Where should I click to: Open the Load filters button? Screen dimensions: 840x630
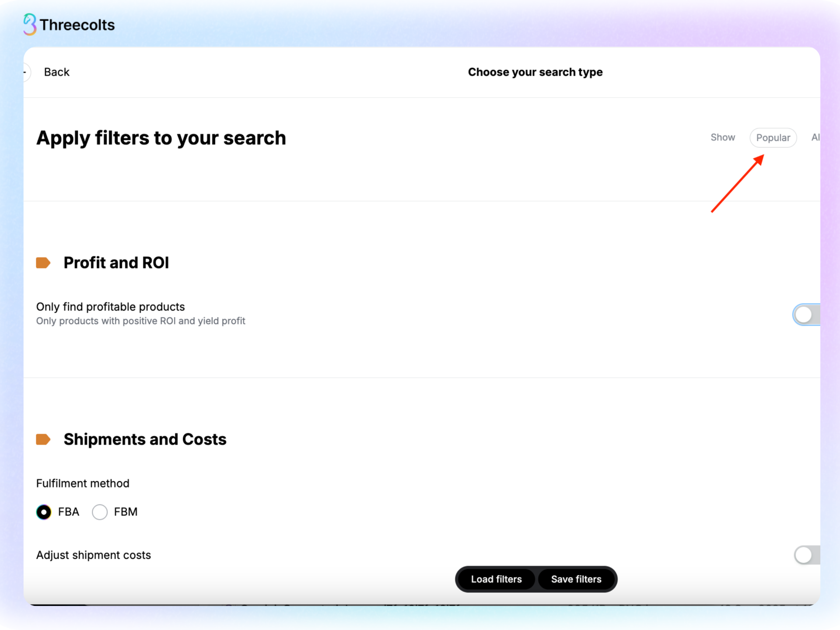[496, 579]
